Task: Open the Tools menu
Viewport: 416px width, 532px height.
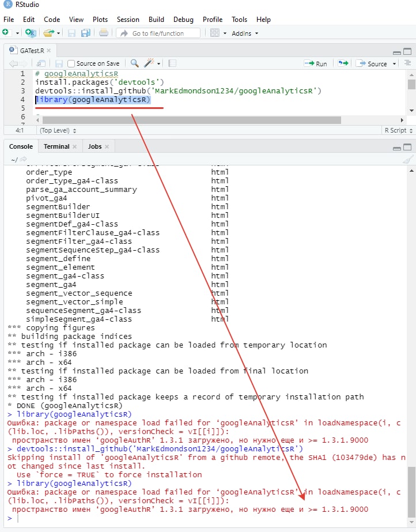Action: (239, 20)
